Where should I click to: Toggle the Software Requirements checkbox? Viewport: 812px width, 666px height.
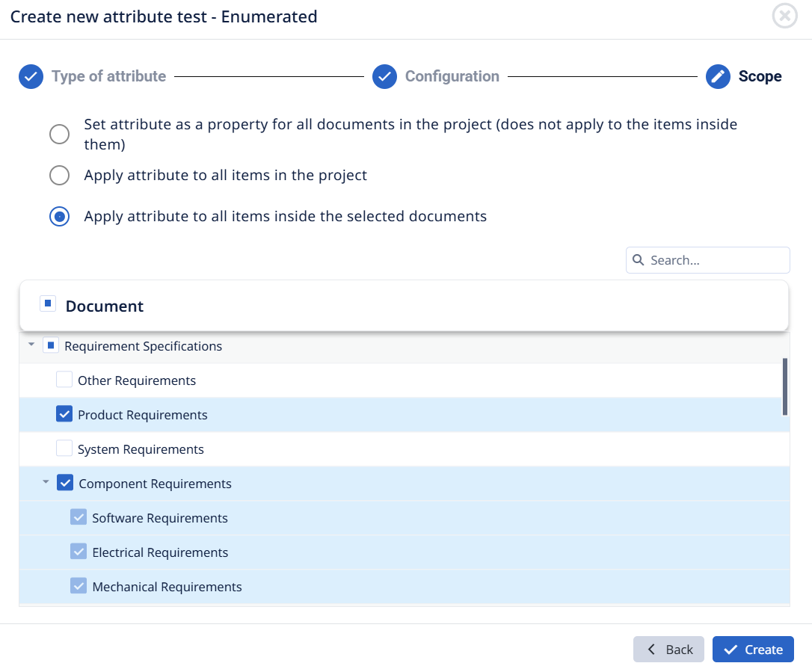[79, 517]
